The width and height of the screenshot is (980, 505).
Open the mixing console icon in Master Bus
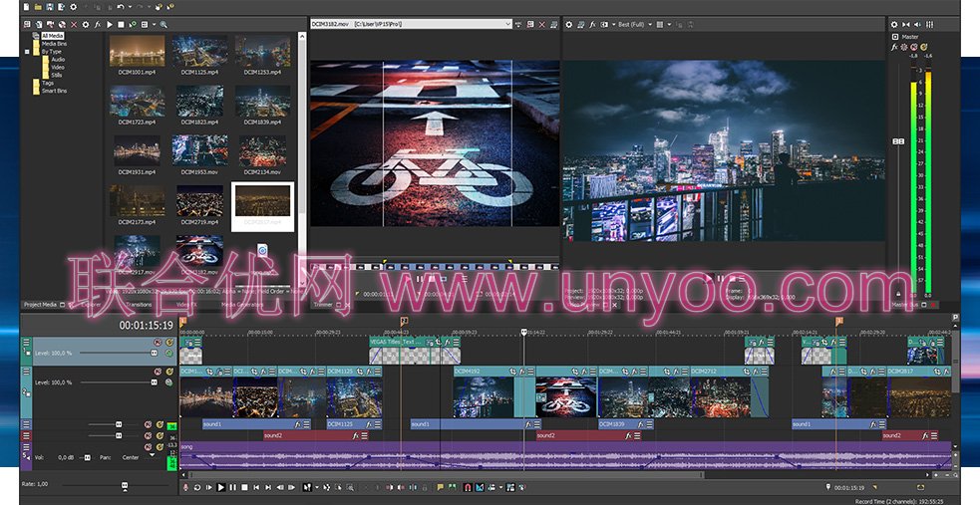coord(929,24)
